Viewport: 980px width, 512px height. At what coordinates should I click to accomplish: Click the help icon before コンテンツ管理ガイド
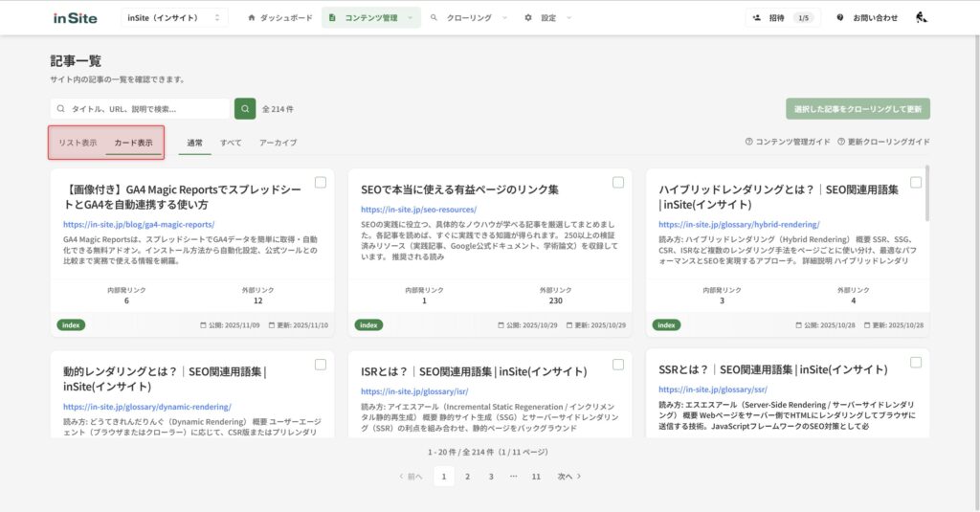coord(748,142)
